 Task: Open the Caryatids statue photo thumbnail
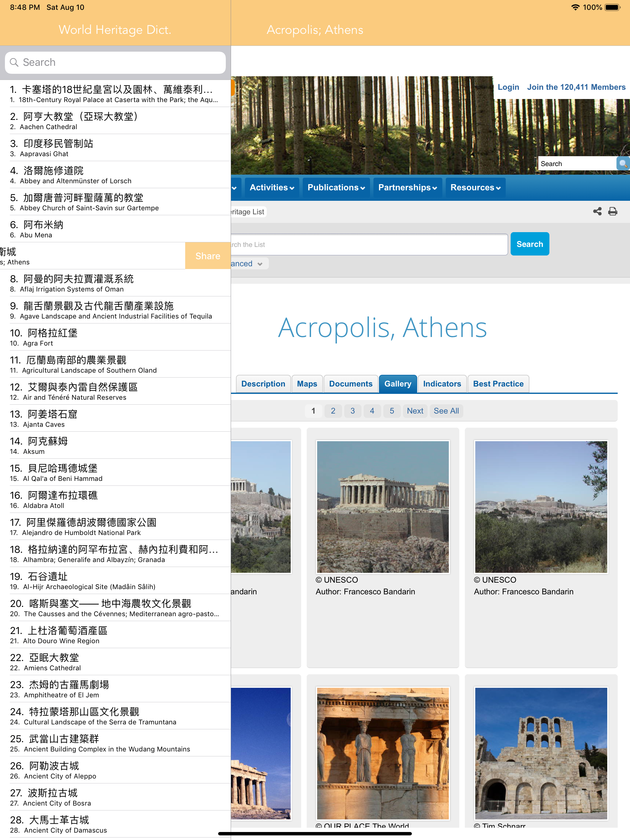[x=383, y=753]
